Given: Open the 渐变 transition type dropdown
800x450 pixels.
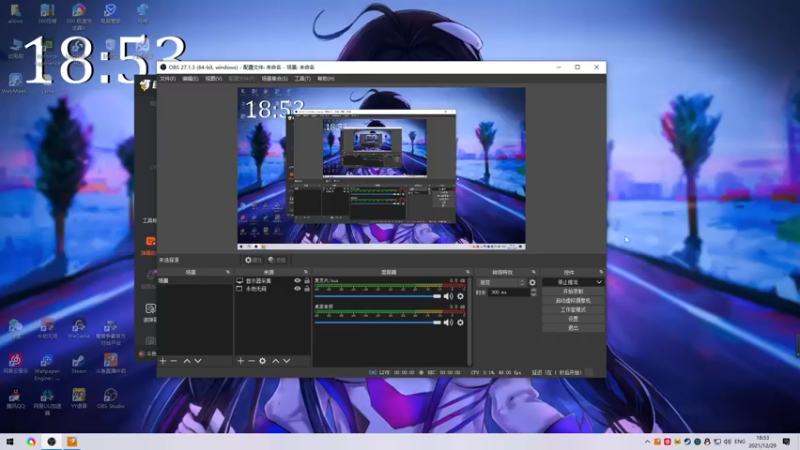Looking at the screenshot, I should click(501, 282).
